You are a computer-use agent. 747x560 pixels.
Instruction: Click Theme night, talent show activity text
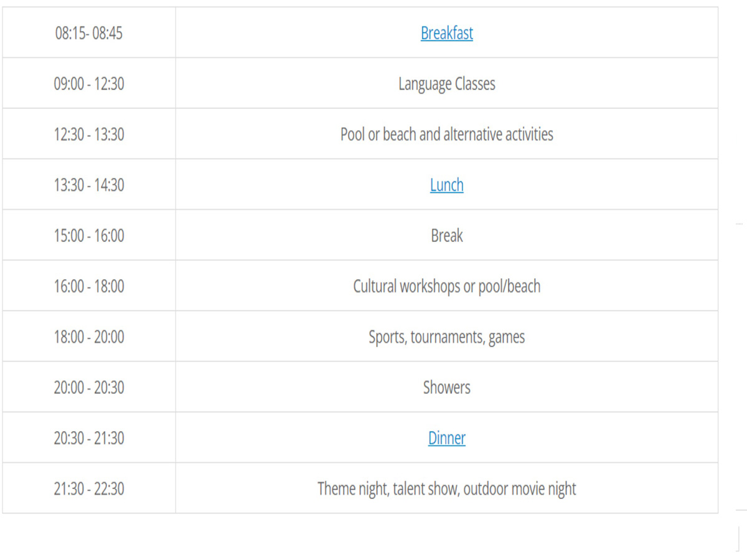point(446,489)
